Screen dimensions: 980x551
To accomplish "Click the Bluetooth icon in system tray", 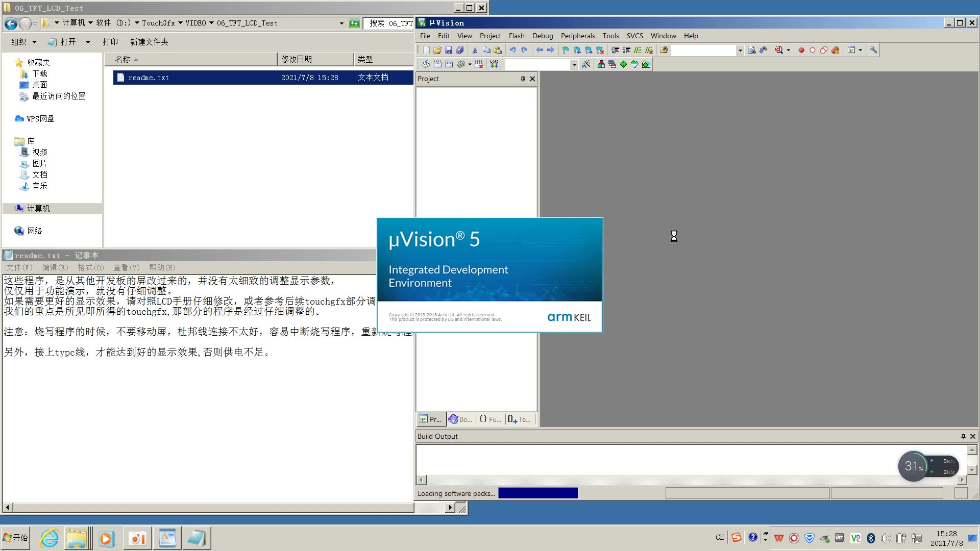I will pyautogui.click(x=871, y=538).
